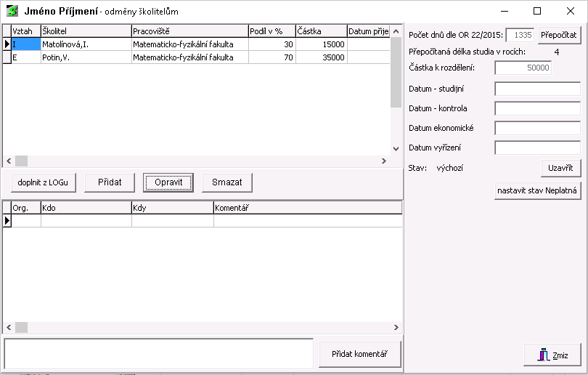Click the 'Datum - kontrola' input field
This screenshot has width=588, height=375.
(x=537, y=108)
